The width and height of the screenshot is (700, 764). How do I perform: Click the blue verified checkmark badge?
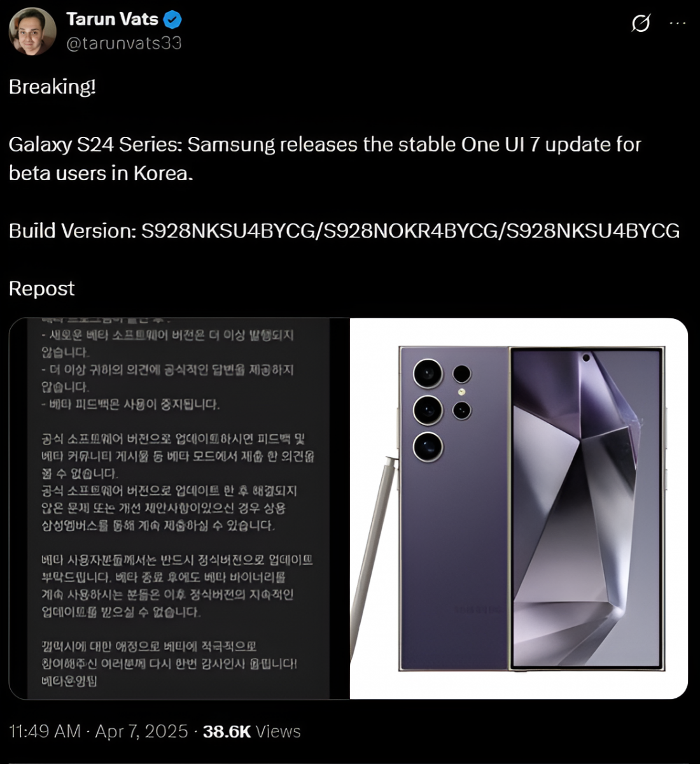pyautogui.click(x=172, y=20)
